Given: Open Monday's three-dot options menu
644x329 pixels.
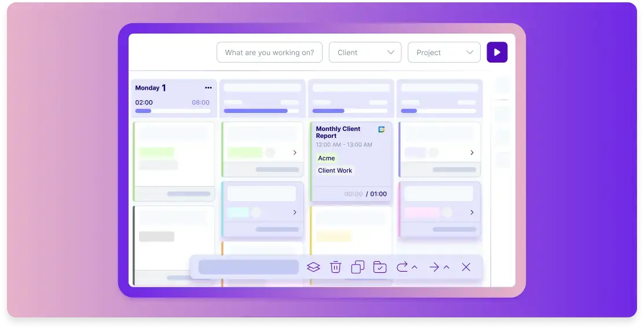Looking at the screenshot, I should 208,88.
